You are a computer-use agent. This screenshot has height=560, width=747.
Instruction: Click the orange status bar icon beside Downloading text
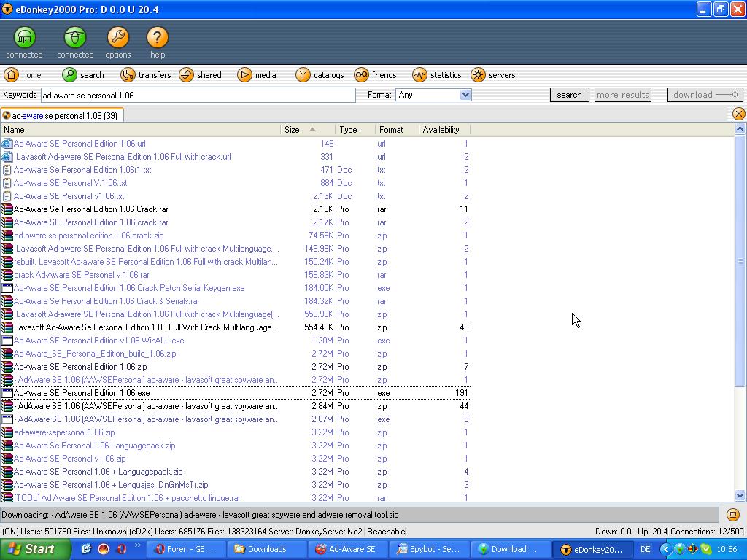[732, 514]
